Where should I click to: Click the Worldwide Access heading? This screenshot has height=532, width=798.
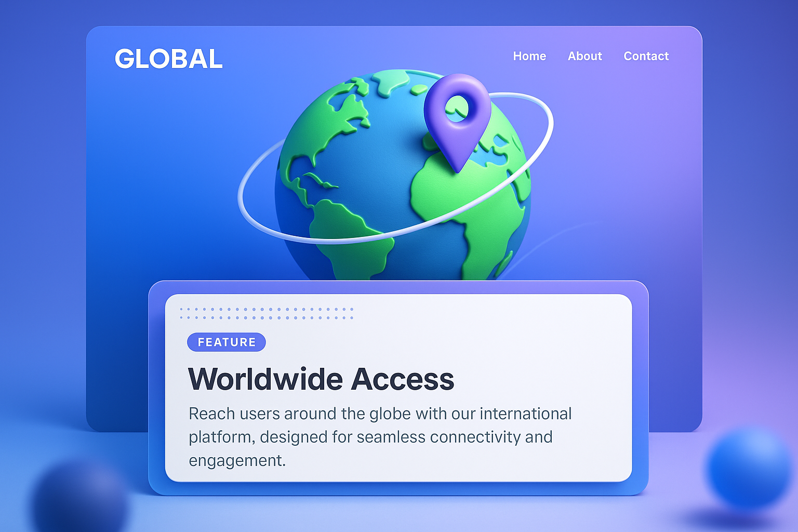tap(321, 378)
